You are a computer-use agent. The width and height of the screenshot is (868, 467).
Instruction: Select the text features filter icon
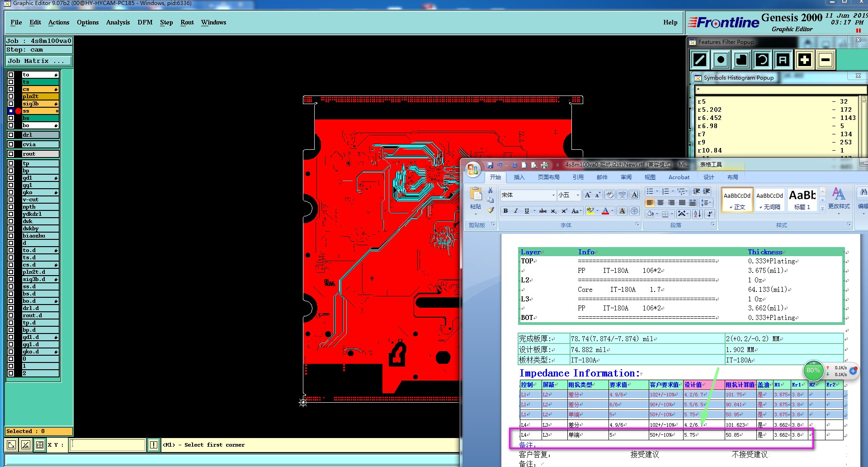(783, 60)
